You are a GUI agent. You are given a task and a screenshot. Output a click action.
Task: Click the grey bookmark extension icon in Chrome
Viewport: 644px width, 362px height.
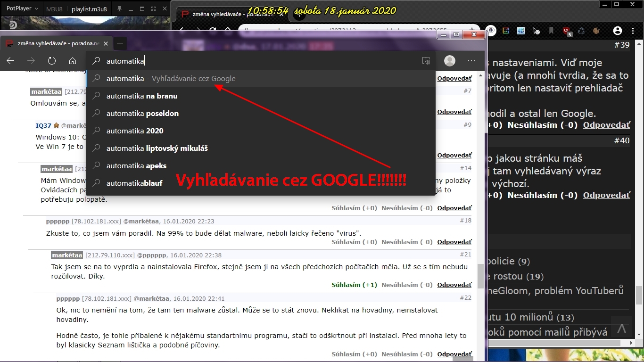pyautogui.click(x=551, y=31)
